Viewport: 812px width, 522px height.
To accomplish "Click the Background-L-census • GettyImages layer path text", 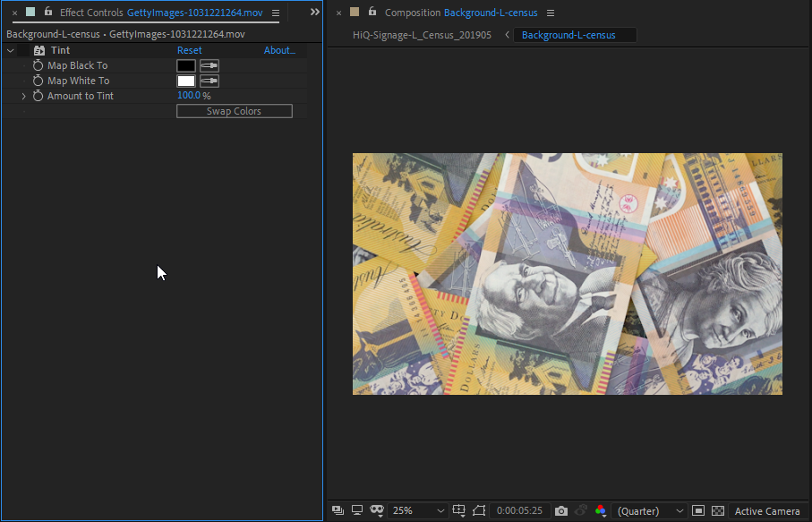I will pos(125,34).
